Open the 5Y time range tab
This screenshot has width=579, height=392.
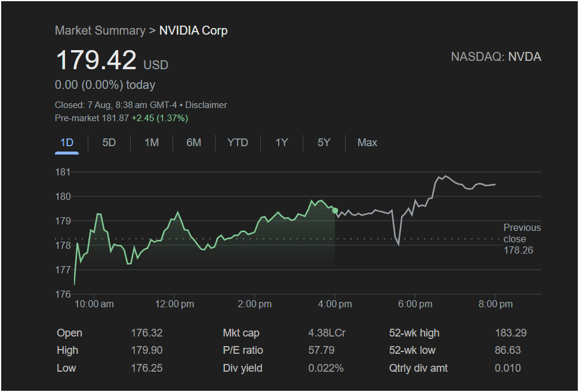[x=324, y=143]
